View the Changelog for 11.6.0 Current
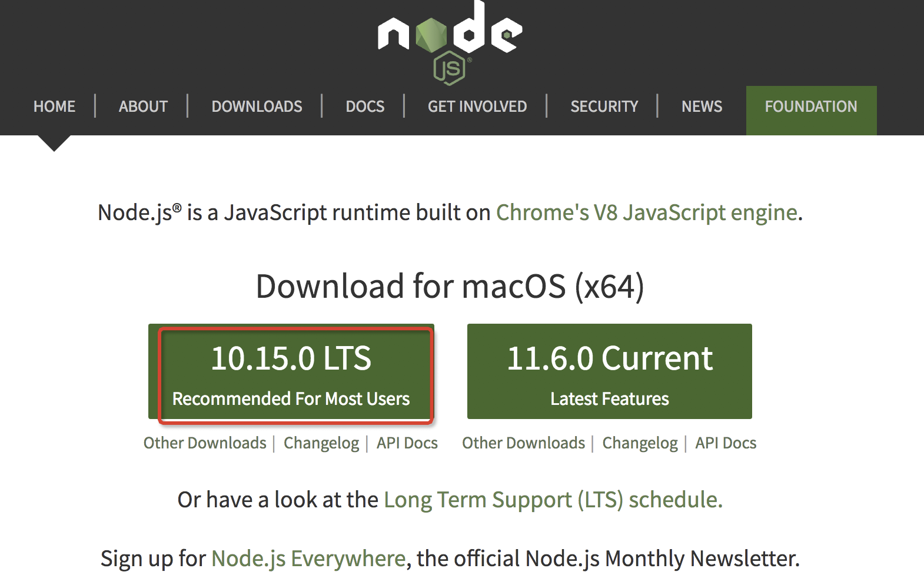Viewport: 924px width, 585px height. [640, 443]
